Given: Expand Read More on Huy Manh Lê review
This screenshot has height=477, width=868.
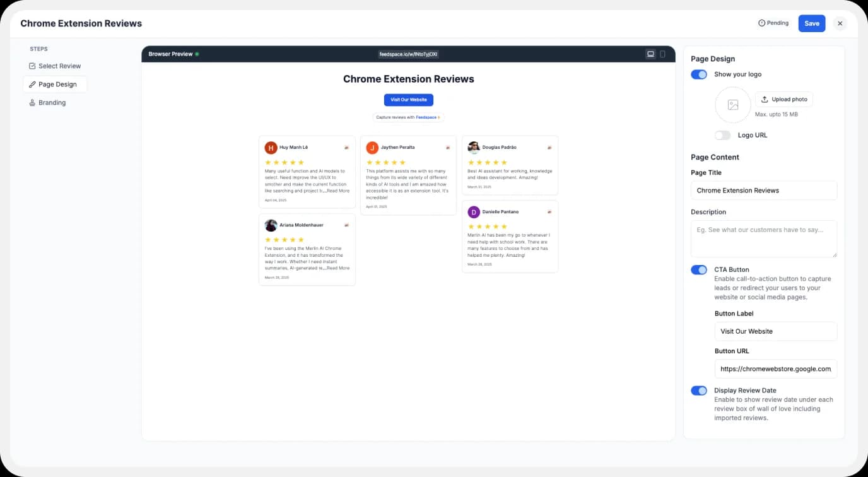Looking at the screenshot, I should 337,191.
